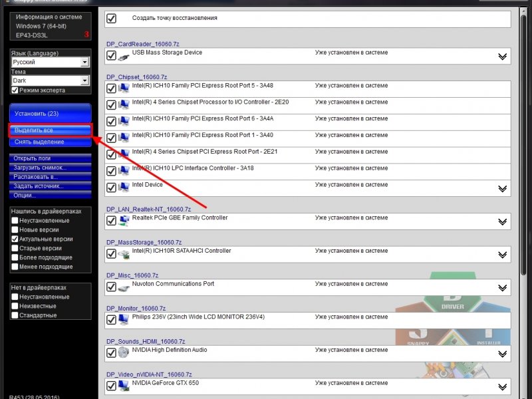Click the ICH10R SATA AHCI Controller drive icon
The image size is (532, 399).
124,254
